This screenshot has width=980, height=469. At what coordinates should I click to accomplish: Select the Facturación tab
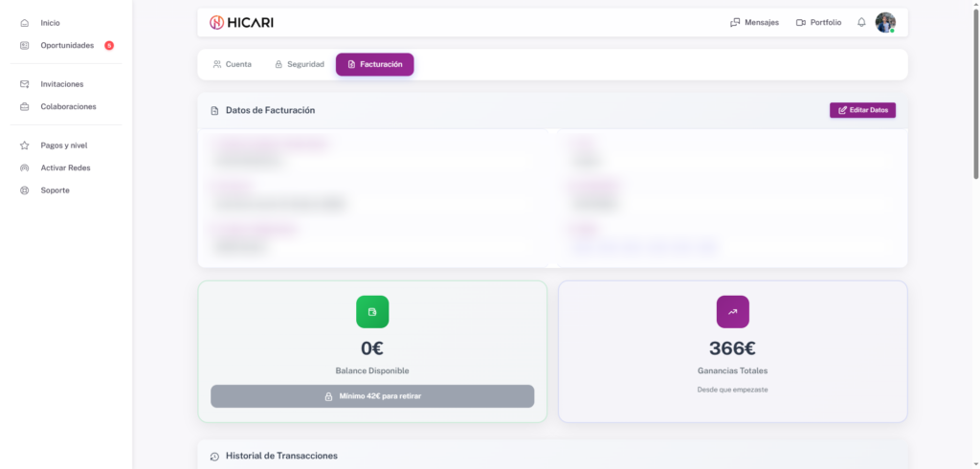(x=375, y=64)
